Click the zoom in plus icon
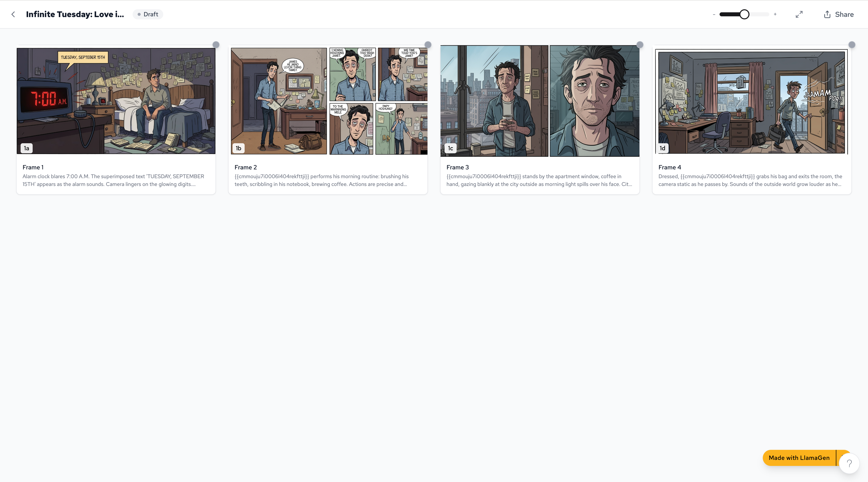This screenshot has width=868, height=482. [775, 14]
